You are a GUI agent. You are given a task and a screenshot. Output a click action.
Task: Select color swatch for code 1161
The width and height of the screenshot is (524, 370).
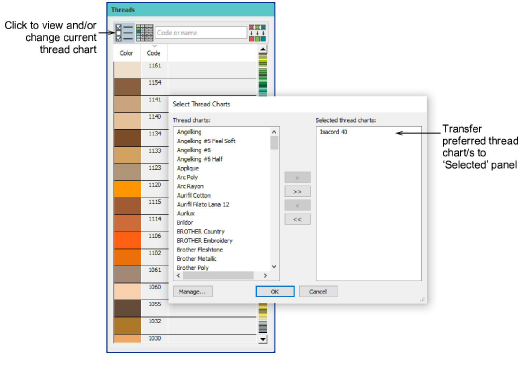(x=127, y=70)
